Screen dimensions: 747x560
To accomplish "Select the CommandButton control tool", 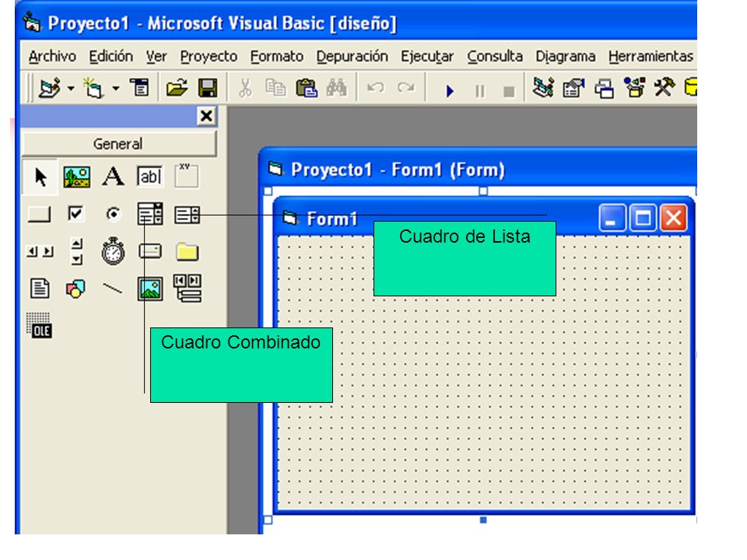I will 40,215.
